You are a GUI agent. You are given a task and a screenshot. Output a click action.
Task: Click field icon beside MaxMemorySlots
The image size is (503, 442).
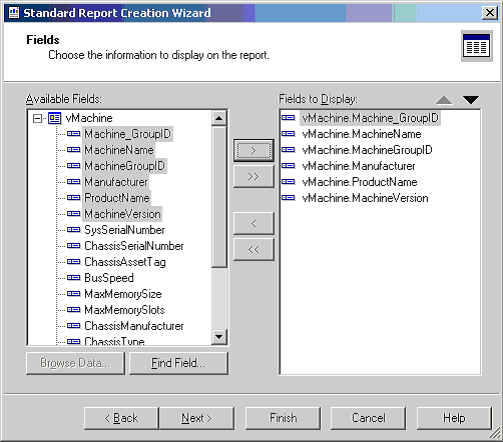coord(73,310)
